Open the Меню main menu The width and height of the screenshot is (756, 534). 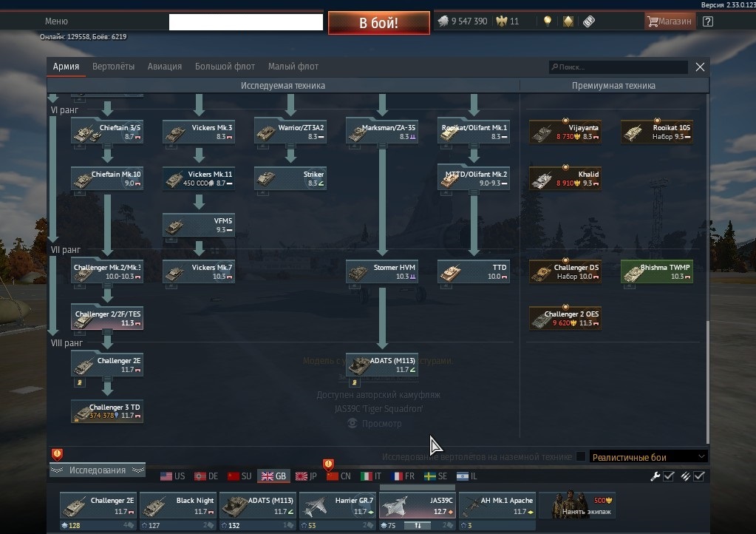click(56, 21)
